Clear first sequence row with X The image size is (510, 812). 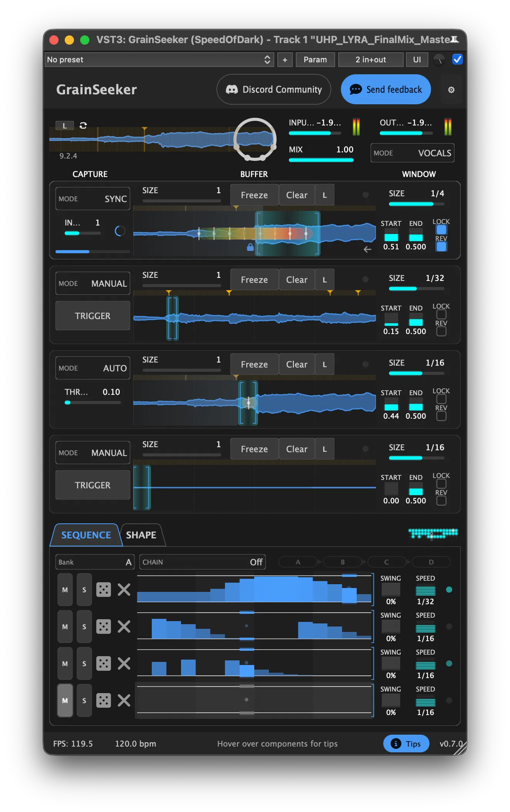124,590
